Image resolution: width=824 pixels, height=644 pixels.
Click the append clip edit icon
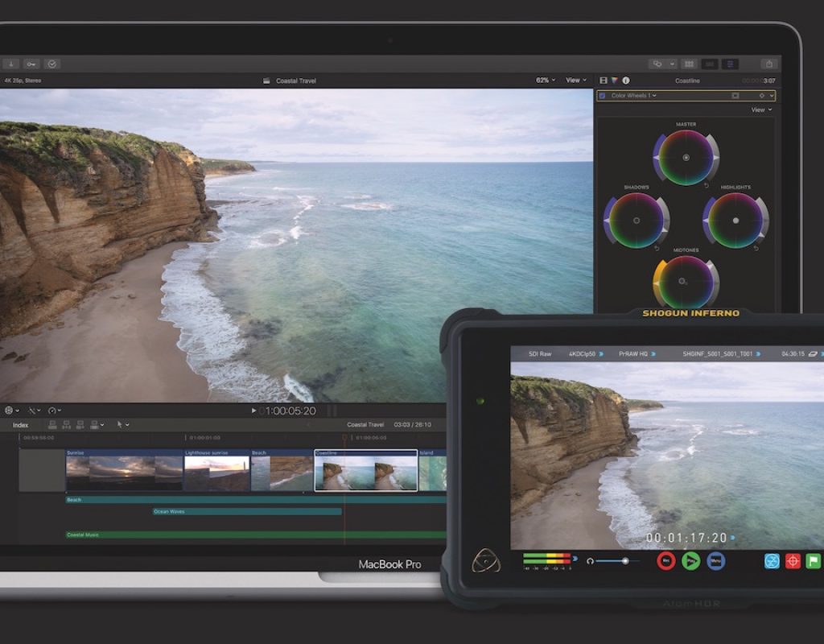[x=80, y=424]
